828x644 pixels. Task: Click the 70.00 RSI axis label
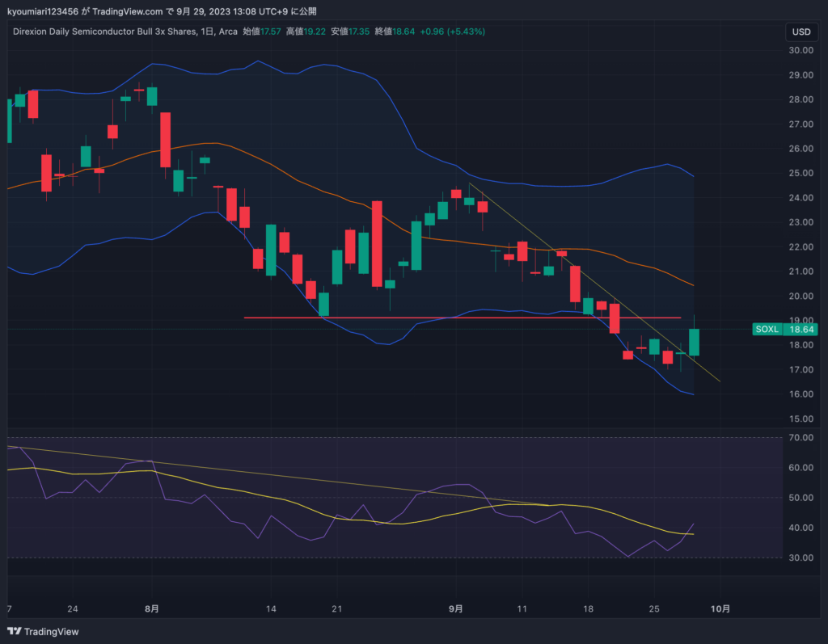[801, 438]
